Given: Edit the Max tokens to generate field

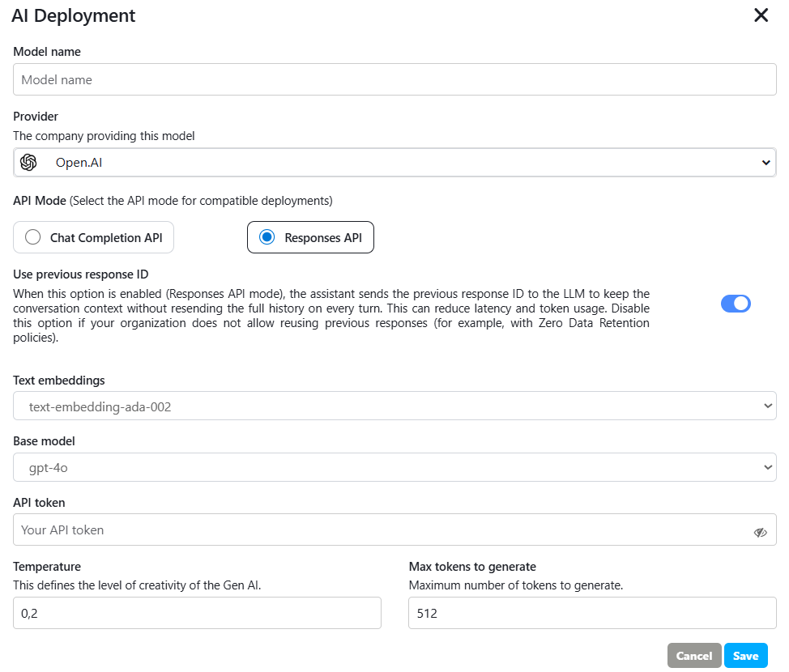Looking at the screenshot, I should click(592, 613).
